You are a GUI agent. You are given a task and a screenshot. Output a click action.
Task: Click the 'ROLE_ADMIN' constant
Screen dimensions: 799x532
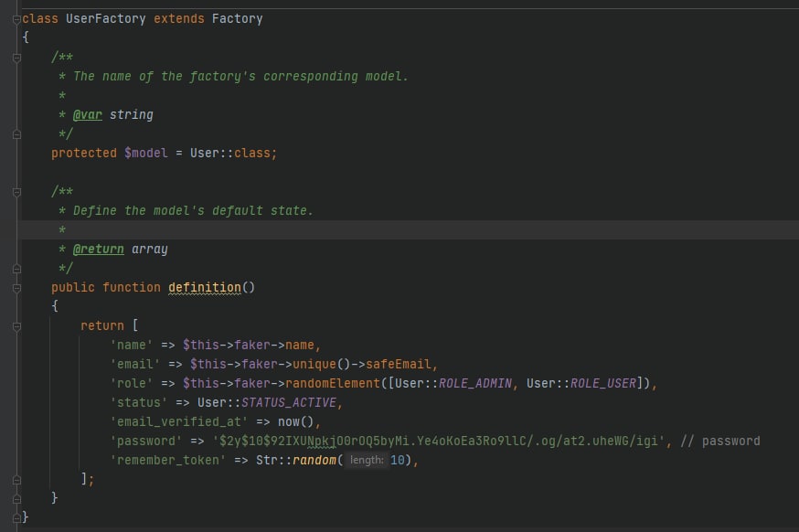[474, 383]
